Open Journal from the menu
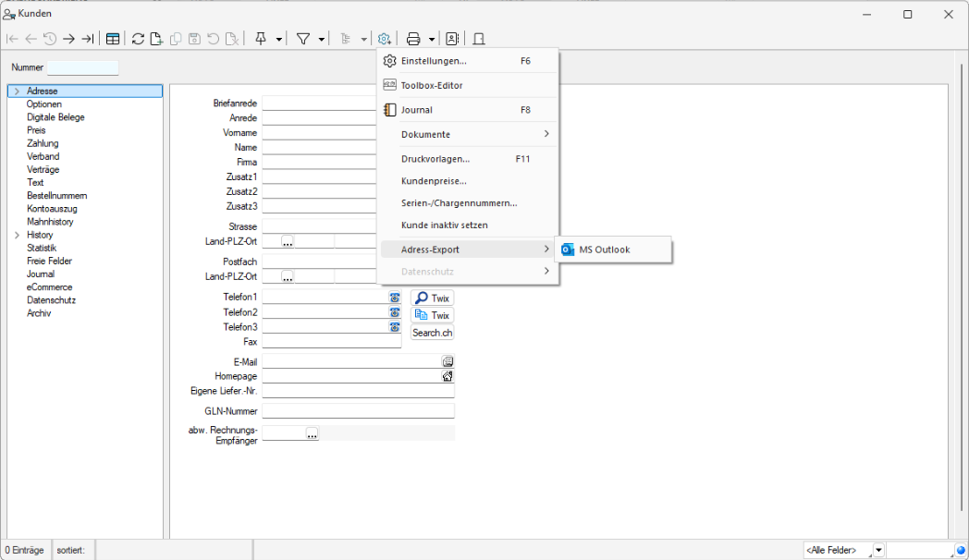969x560 pixels. click(x=468, y=110)
